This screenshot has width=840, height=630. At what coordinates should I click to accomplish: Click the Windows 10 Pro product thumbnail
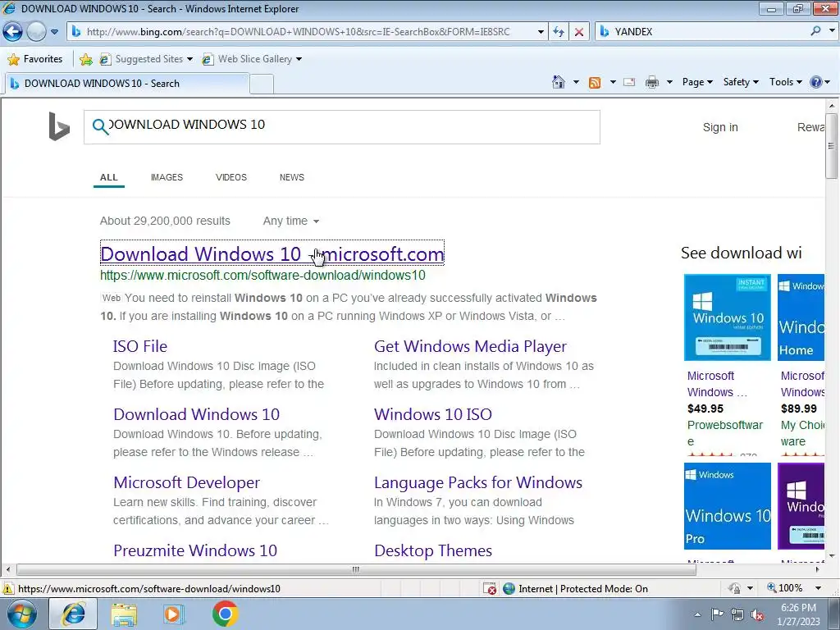click(728, 506)
